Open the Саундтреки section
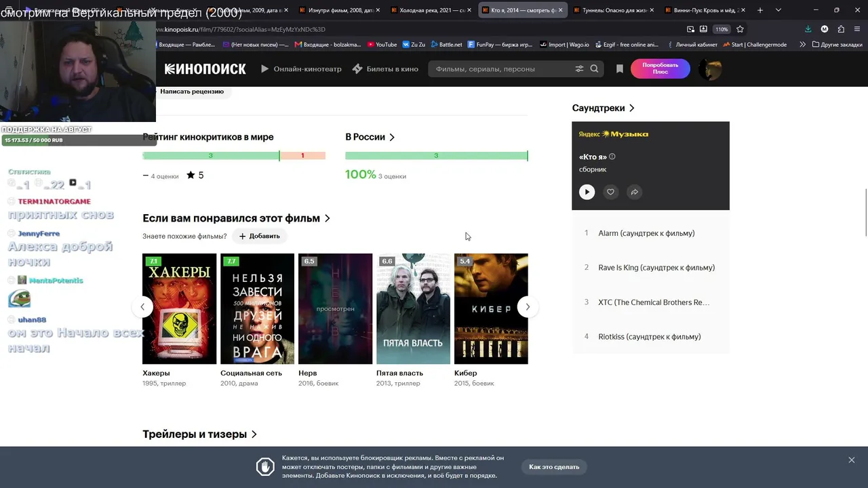Screen dimensions: 868x488 [x=604, y=108]
